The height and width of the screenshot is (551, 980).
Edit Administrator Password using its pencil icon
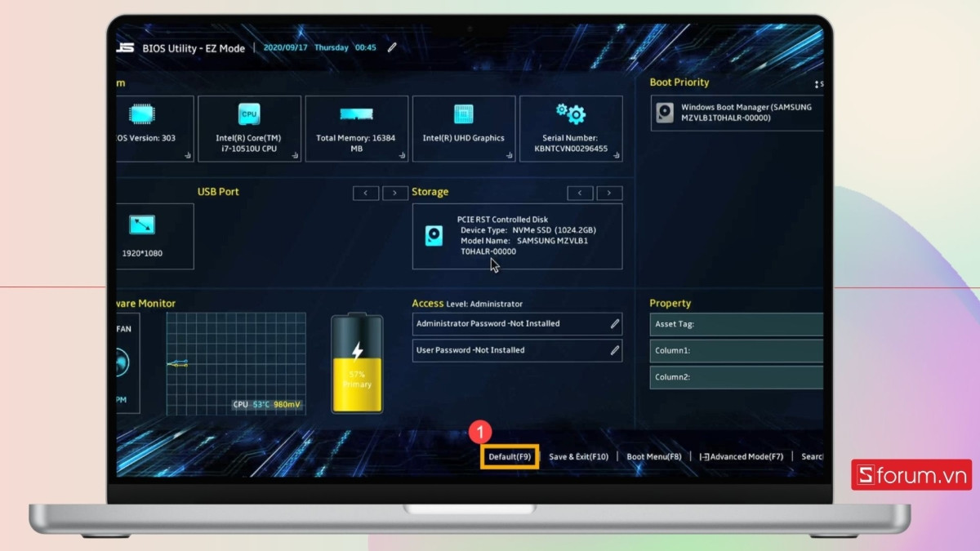[615, 324]
